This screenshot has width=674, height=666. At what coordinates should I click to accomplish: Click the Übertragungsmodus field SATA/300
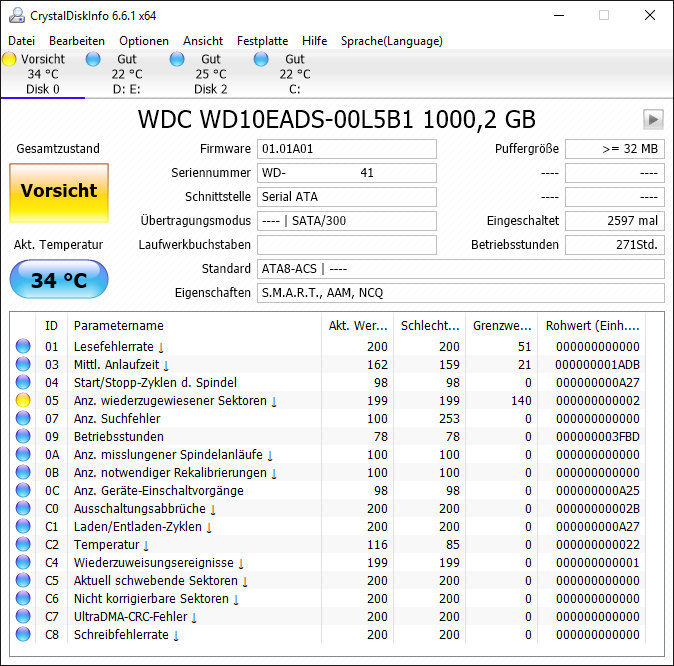coord(347,221)
